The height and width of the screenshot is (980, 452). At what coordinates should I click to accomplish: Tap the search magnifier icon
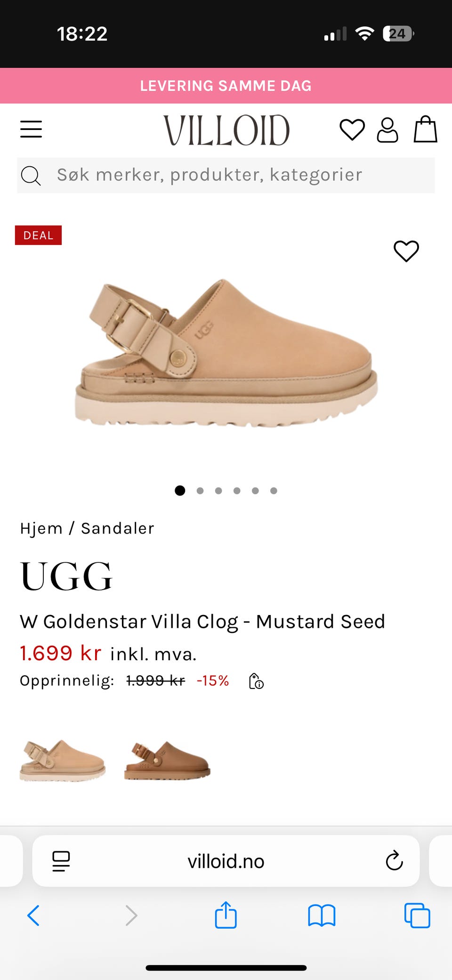point(31,176)
